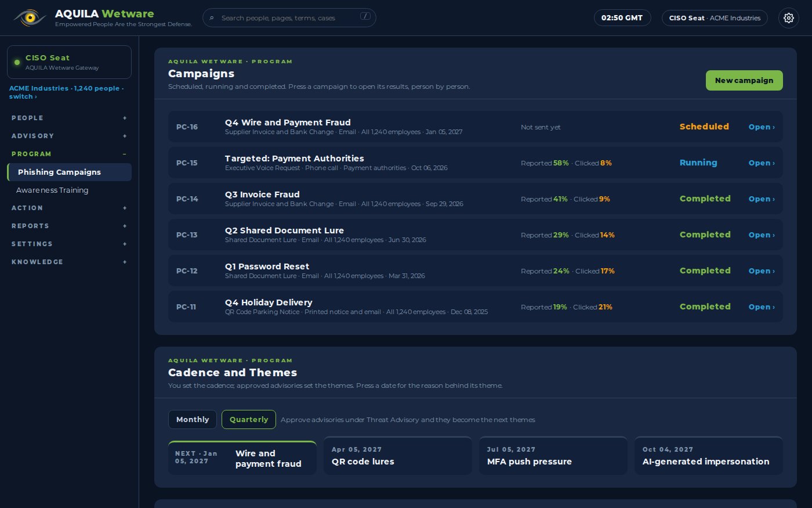This screenshot has height=508, width=812.
Task: Click the Q1 Password Reset title
Action: tap(267, 266)
